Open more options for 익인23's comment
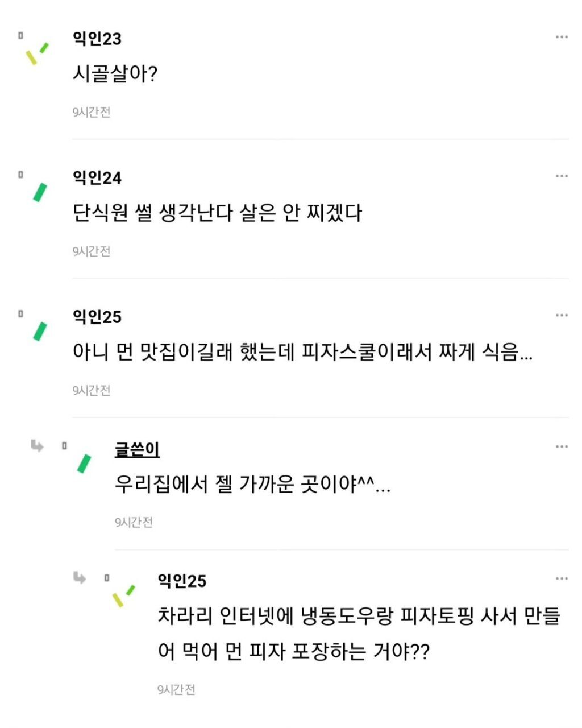The height and width of the screenshot is (728, 582). pyautogui.click(x=562, y=38)
